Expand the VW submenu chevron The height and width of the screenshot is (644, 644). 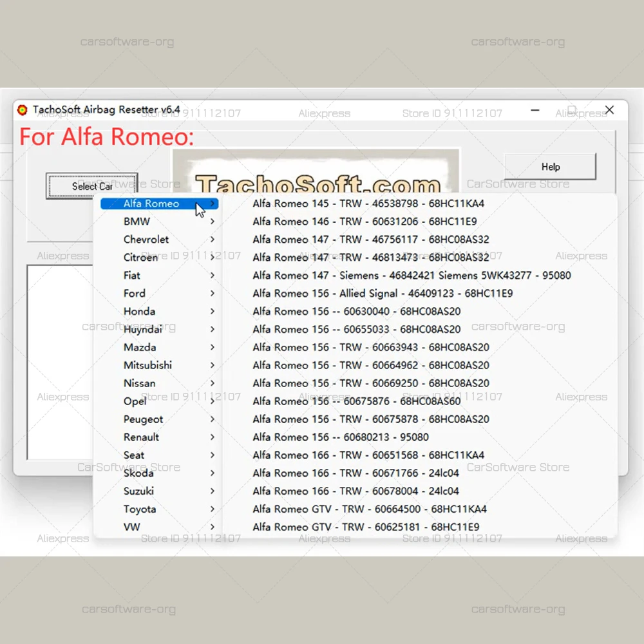213,527
